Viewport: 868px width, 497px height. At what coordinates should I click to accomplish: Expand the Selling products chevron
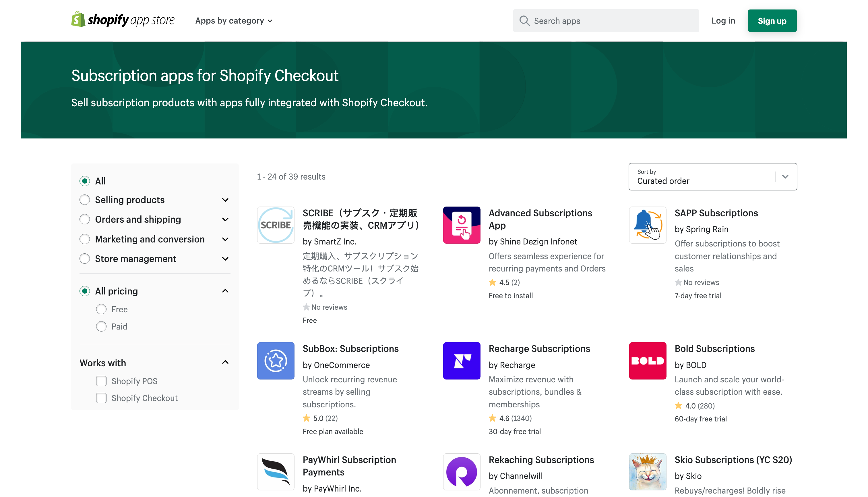pyautogui.click(x=225, y=200)
